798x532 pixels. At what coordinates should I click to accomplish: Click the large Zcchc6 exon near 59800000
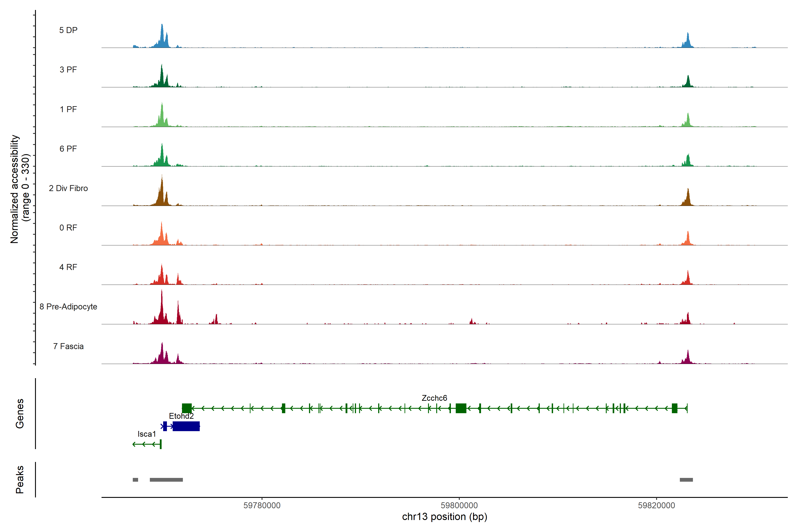[461, 408]
